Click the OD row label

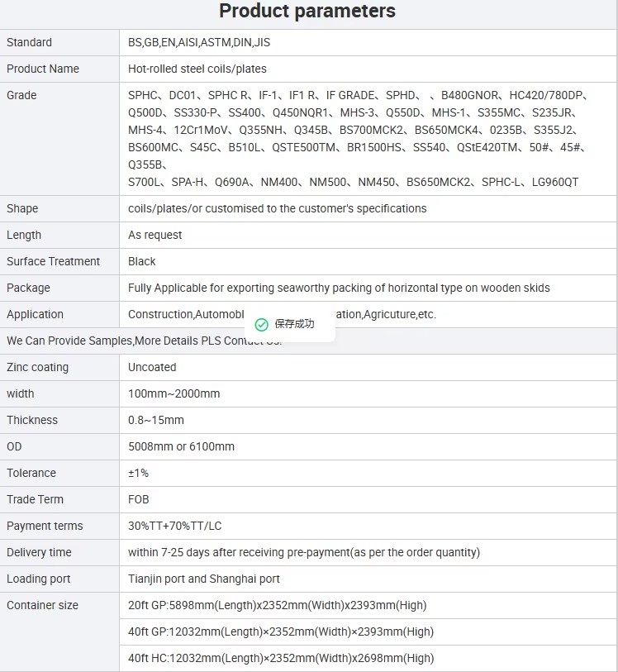point(14,447)
